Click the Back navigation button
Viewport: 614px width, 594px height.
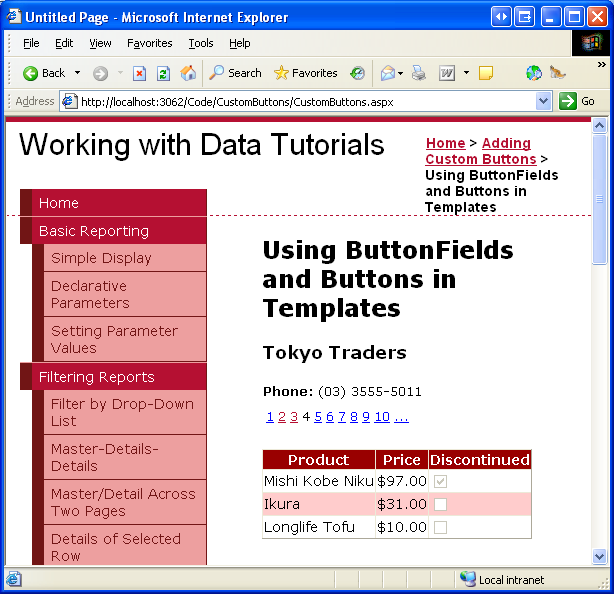(x=44, y=73)
